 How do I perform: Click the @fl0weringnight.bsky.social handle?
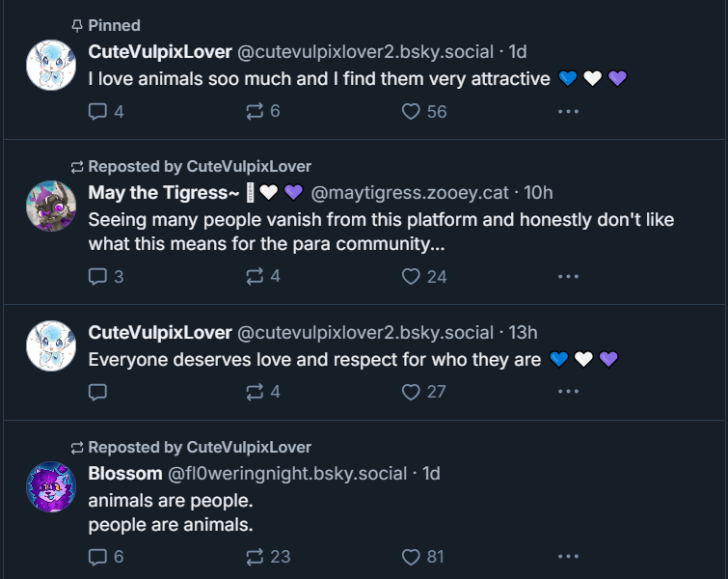pos(288,474)
